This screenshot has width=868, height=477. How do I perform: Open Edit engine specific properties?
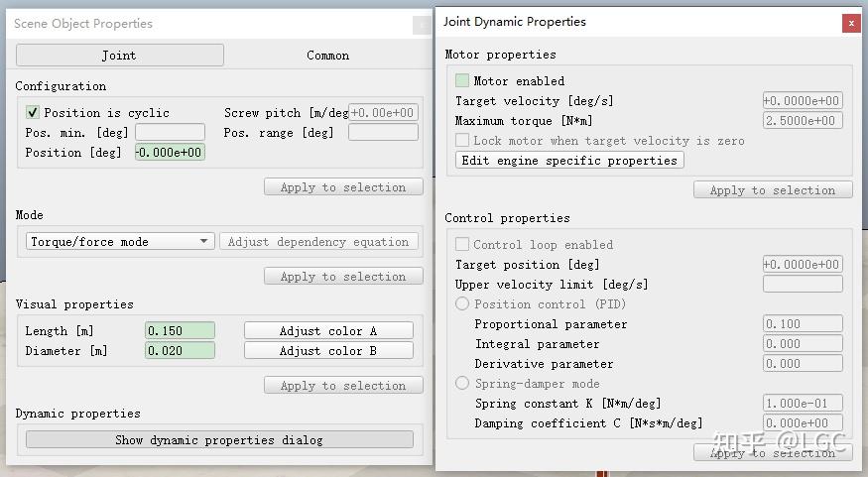(569, 161)
